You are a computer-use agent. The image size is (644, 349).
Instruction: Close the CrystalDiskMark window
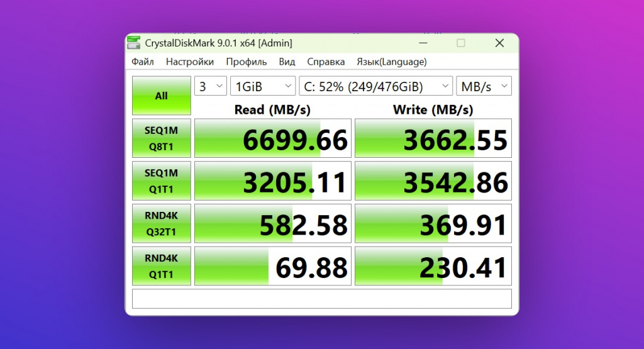coord(499,43)
